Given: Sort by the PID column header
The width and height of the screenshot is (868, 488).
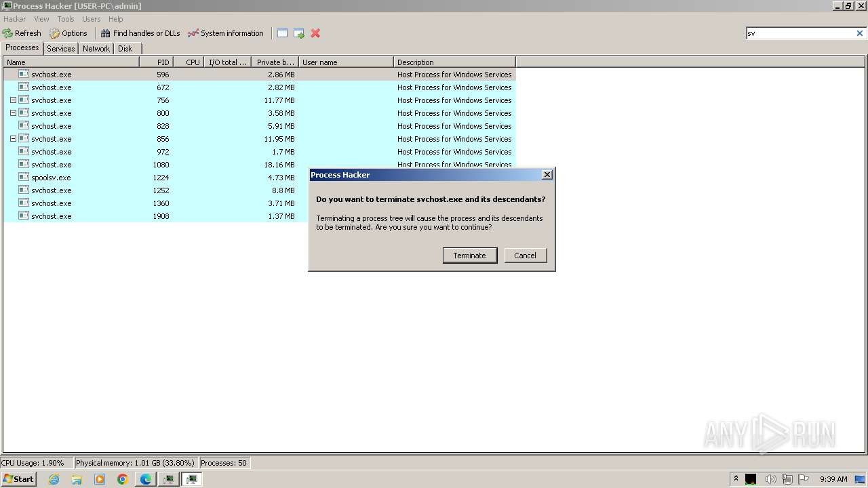Looking at the screenshot, I should 157,62.
